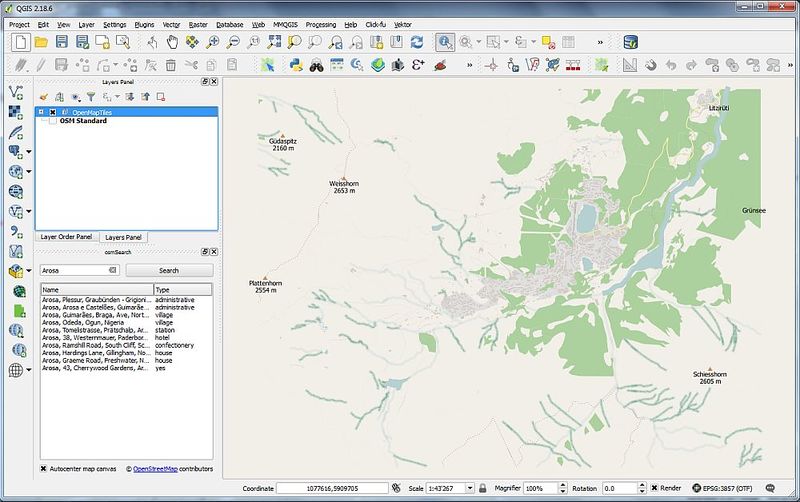Image resolution: width=800 pixels, height=502 pixels.
Task: Open the Plugins menu
Action: (144, 24)
